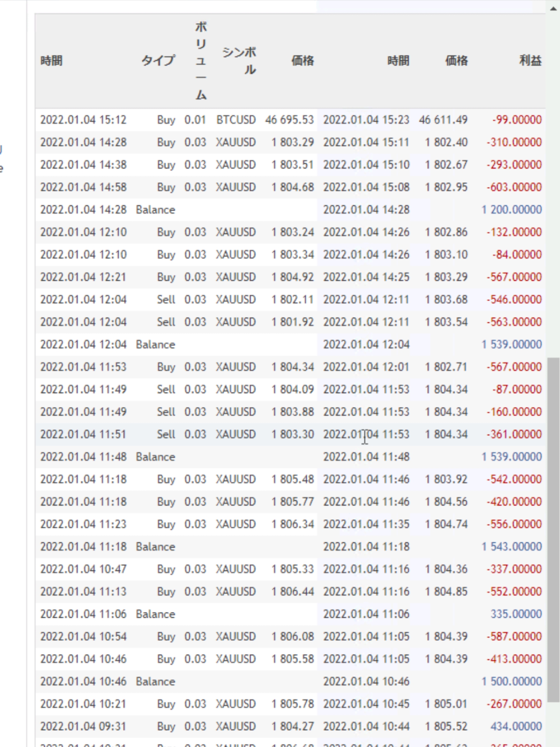Click the 1 500.00000 balance amount

(511, 682)
